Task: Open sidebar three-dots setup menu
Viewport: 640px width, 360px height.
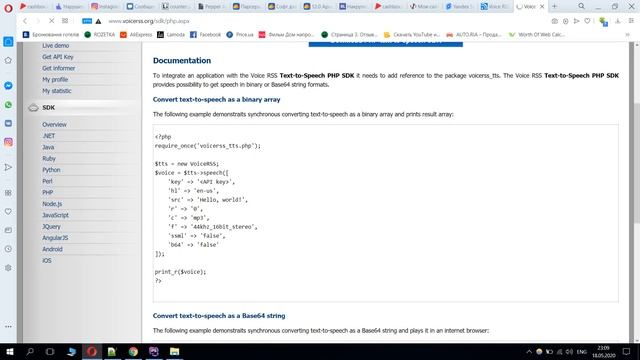Action: click(8, 327)
